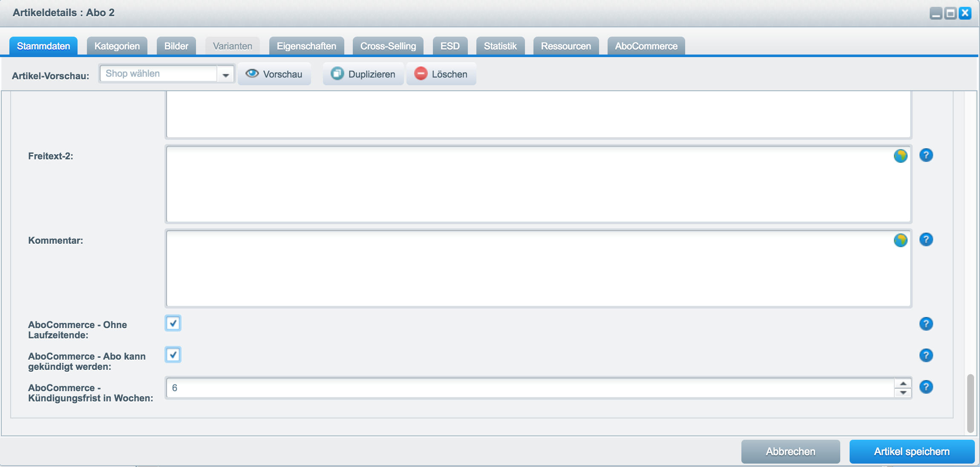Open help icon for Freitext-2
Viewport: 980px width, 467px height.
(x=926, y=155)
